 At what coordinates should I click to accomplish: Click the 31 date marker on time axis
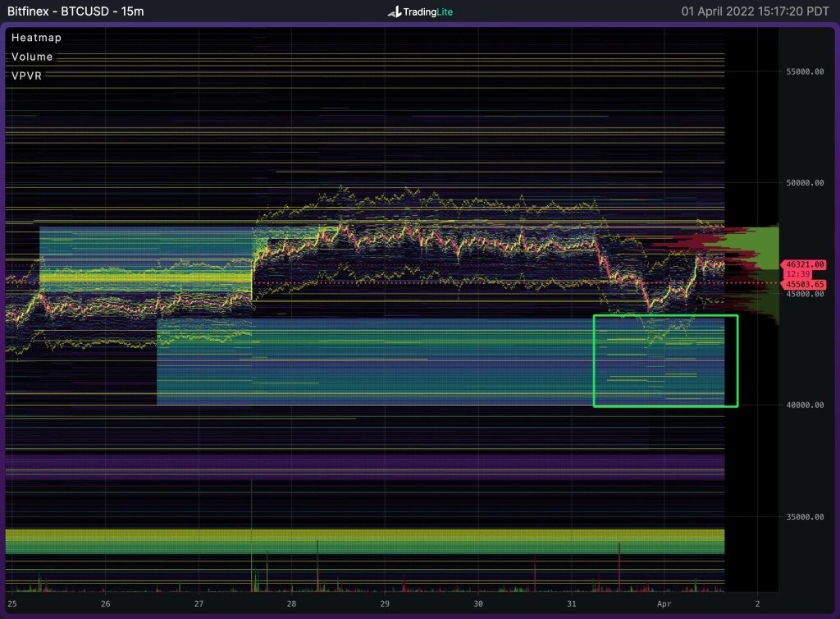pyautogui.click(x=572, y=603)
